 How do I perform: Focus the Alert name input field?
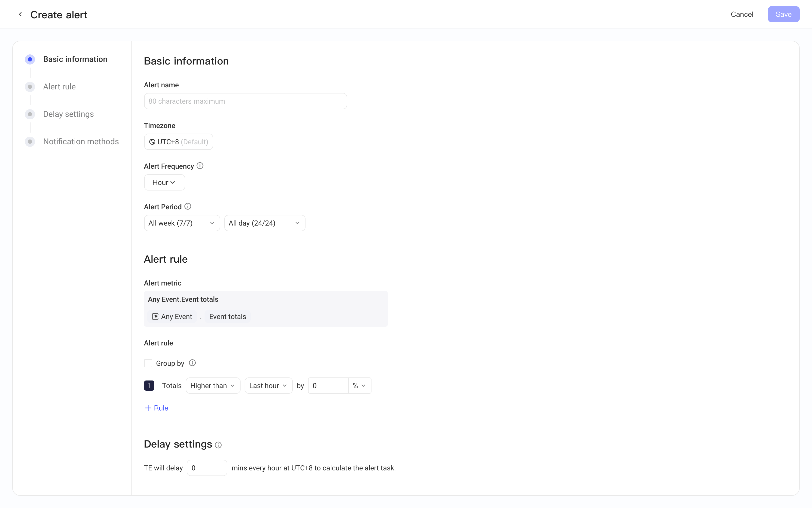[x=245, y=101]
